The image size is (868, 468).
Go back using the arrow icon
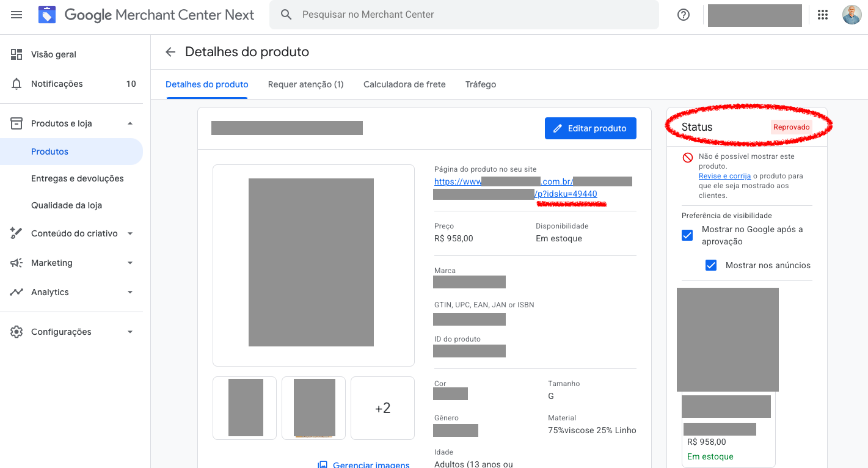tap(170, 53)
